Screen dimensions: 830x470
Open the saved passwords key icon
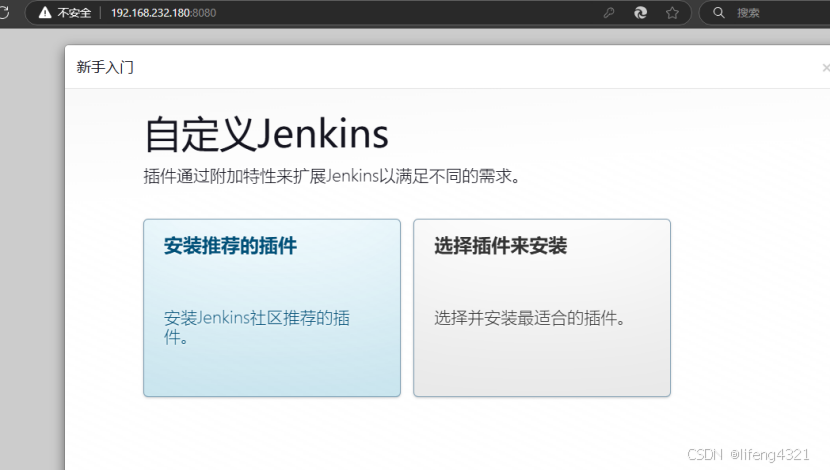point(609,13)
